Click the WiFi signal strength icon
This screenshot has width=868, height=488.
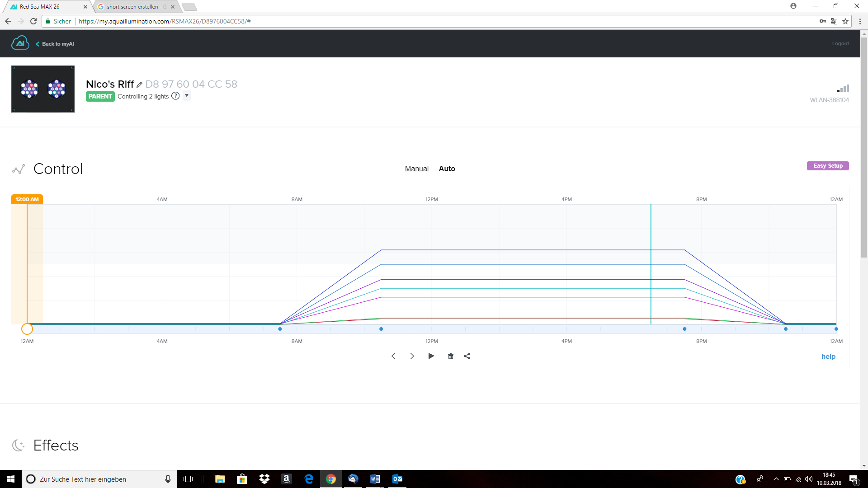[843, 89]
